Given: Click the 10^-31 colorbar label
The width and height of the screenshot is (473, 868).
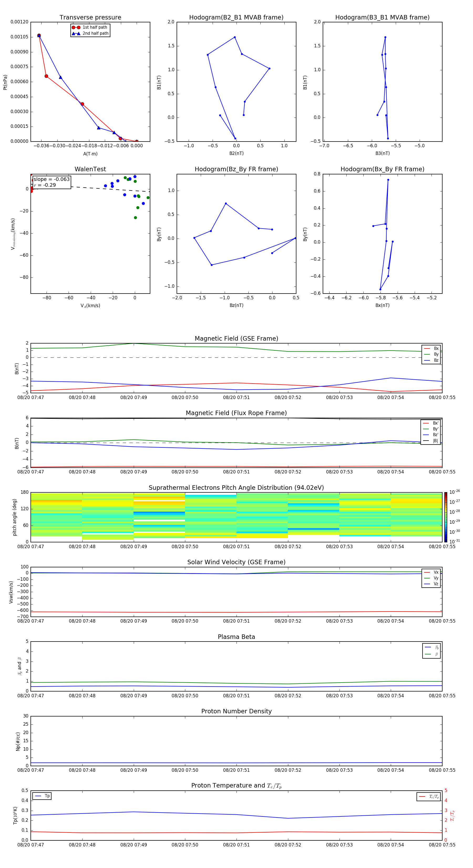Looking at the screenshot, I should click(x=455, y=542).
